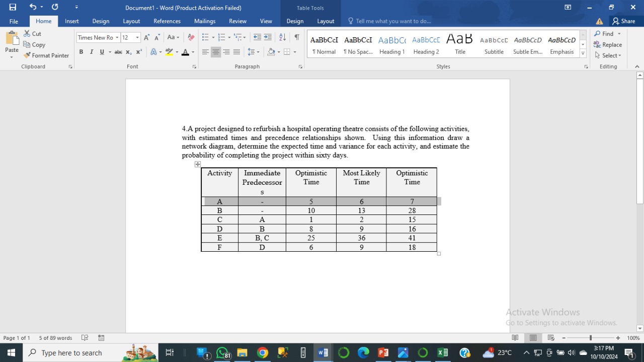Open the Select dropdown in Editing
Viewport: 644px width, 362px height.
(608, 55)
